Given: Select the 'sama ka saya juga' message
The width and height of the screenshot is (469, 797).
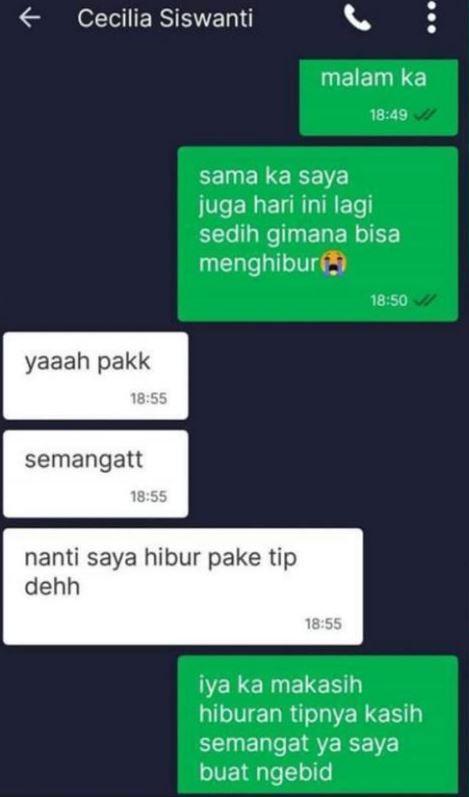Looking at the screenshot, I should 318,234.
